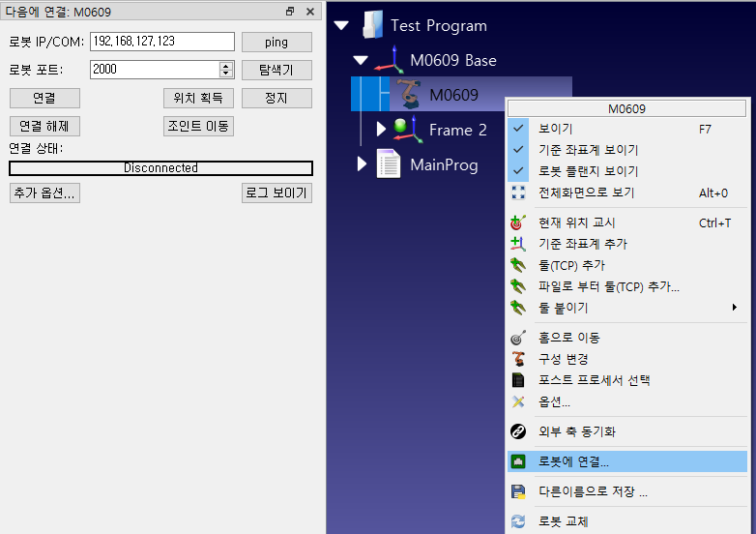The height and width of the screenshot is (534, 756).
Task: Click the 외부 축 동기화 link icon
Action: (518, 431)
